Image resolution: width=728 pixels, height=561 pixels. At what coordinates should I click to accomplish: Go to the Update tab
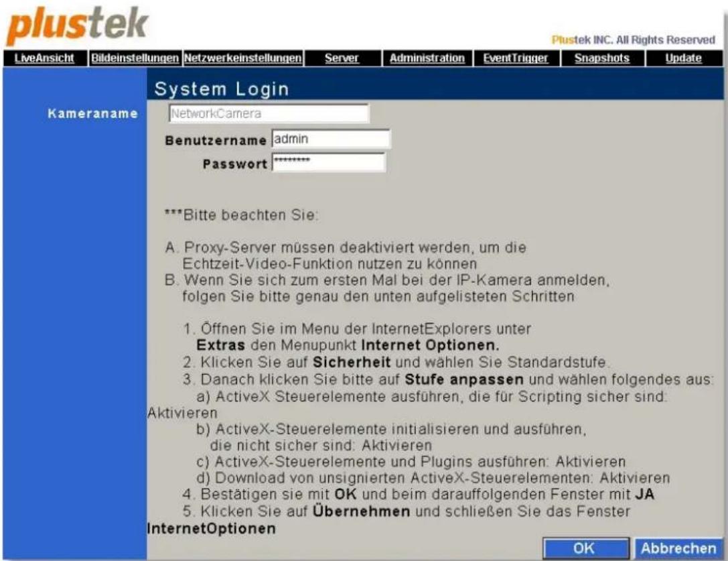(x=683, y=58)
